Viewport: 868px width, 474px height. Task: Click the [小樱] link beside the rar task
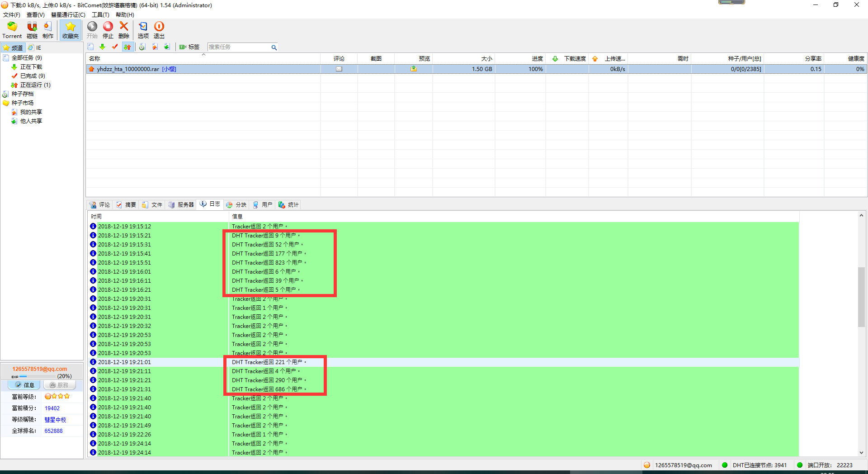point(169,69)
